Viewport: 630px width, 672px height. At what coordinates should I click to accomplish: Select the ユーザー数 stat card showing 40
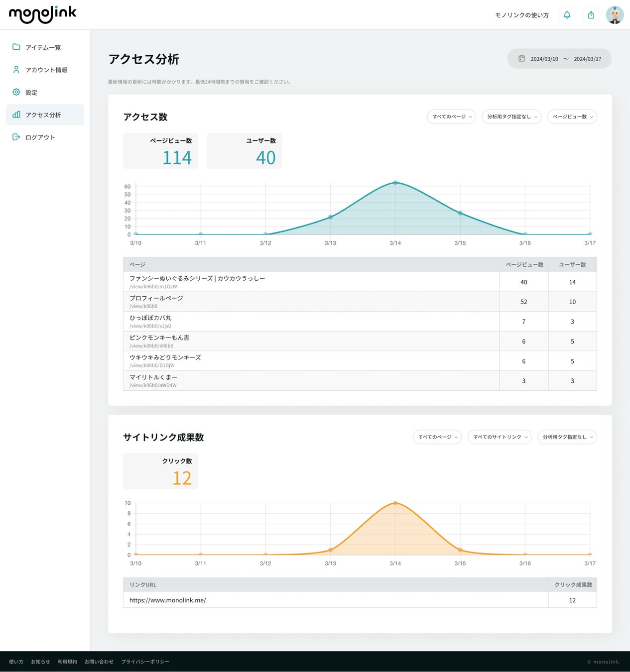[x=244, y=151]
